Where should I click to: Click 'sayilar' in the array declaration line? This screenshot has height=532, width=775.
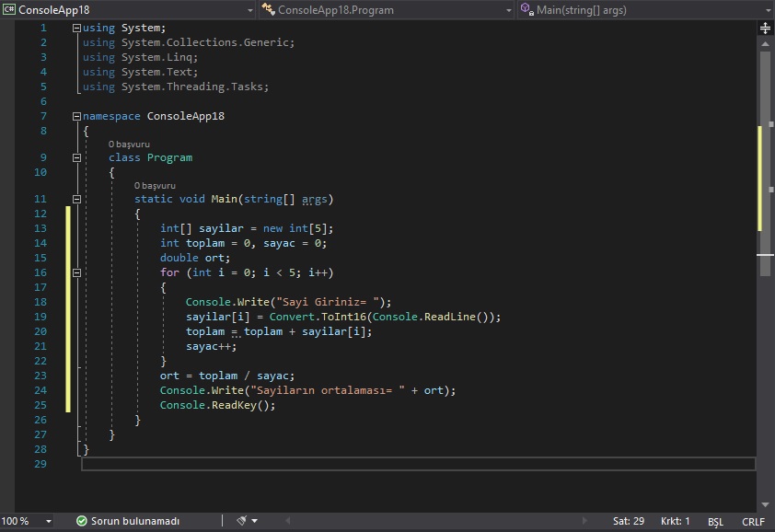pyautogui.click(x=221, y=228)
